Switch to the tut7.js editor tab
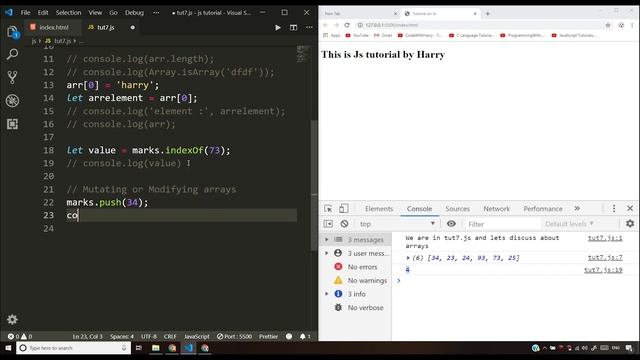 click(106, 27)
